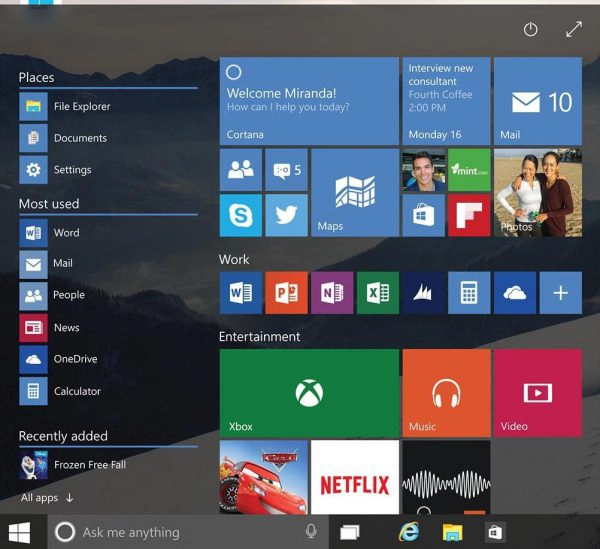Open the Music tile
Image resolution: width=600 pixels, height=549 pixels.
[445, 393]
